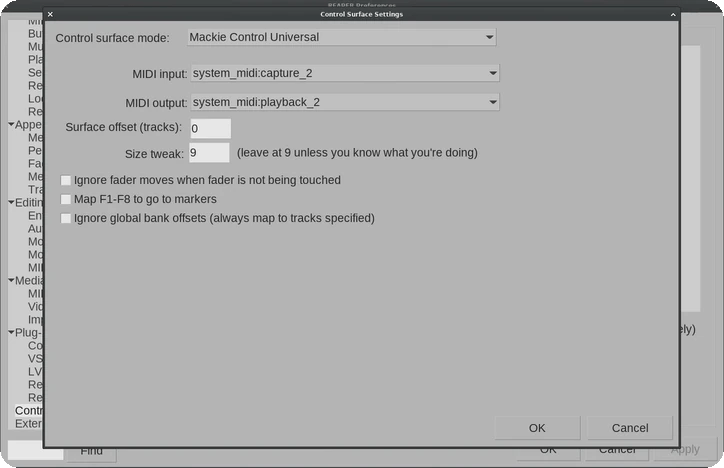
Task: Open the MIDI input dropdown
Action: [345, 73]
